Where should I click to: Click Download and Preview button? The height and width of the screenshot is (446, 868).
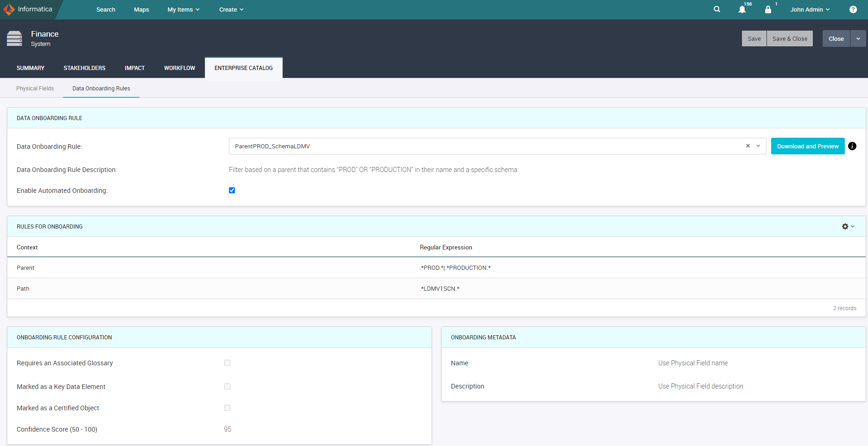coord(808,146)
